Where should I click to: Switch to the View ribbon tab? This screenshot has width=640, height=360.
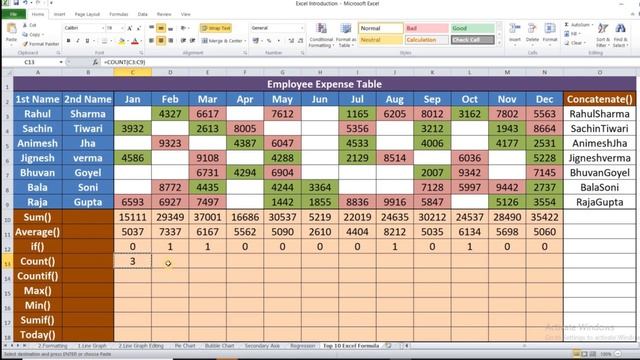186,14
